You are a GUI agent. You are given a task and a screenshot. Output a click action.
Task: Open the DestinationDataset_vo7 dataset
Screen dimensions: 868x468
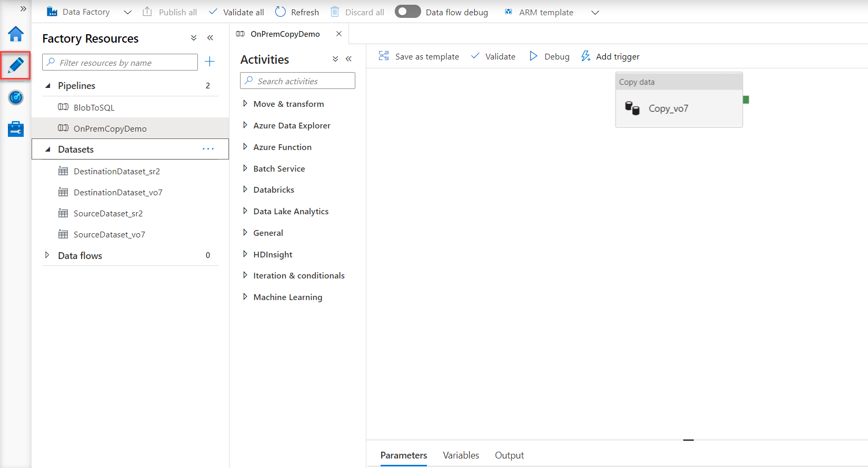point(118,192)
